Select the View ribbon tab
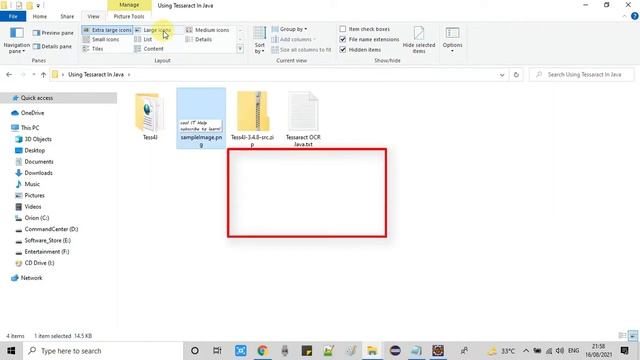The image size is (640, 360). 93,16
